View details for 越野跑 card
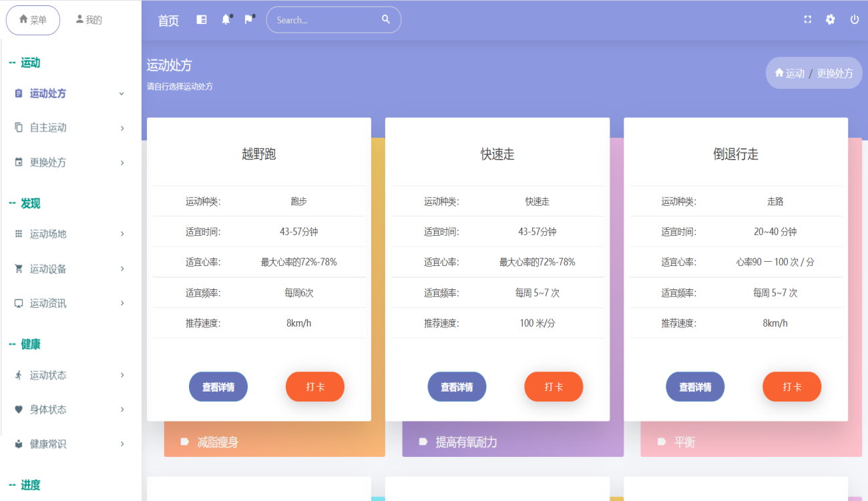 pyautogui.click(x=218, y=387)
